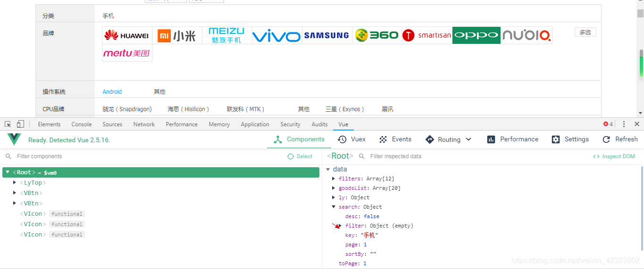Expand the ly Object entry
This screenshot has width=644, height=269.
[x=334, y=197]
